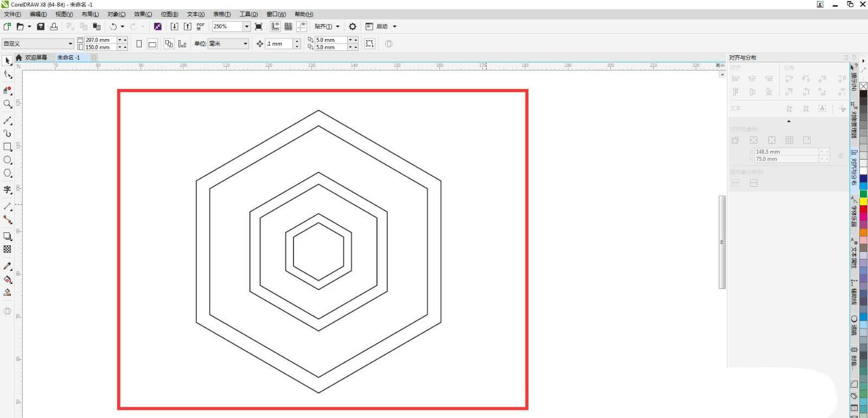Open the Options gear icon
The image size is (868, 418).
[x=353, y=27]
